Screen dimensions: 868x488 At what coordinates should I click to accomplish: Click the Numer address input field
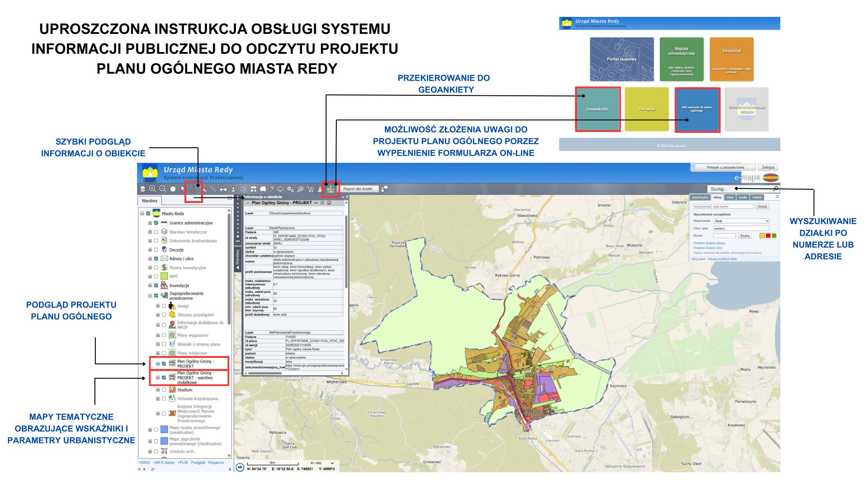[x=724, y=235]
